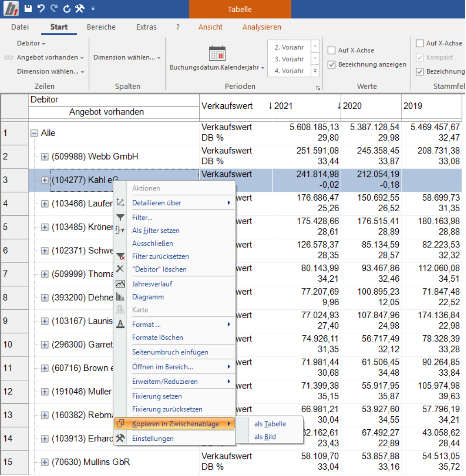Click the Verkaufswert value 5.608.185,13
The height and width of the screenshot is (476, 466).
pyautogui.click(x=314, y=127)
